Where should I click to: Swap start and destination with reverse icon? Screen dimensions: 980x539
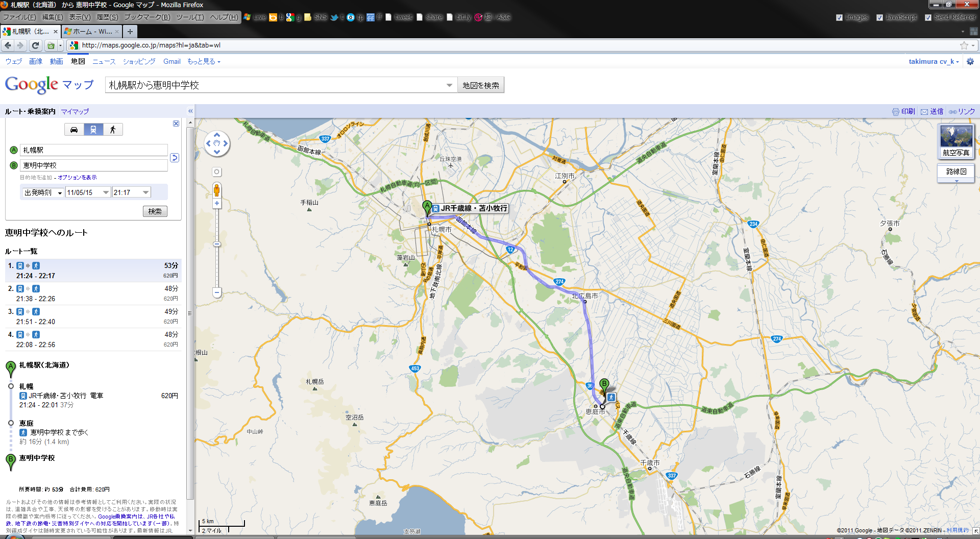pos(175,158)
